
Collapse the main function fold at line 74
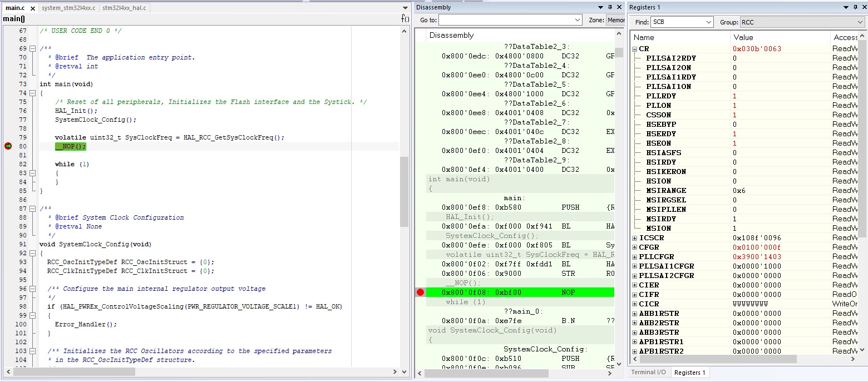[x=32, y=93]
